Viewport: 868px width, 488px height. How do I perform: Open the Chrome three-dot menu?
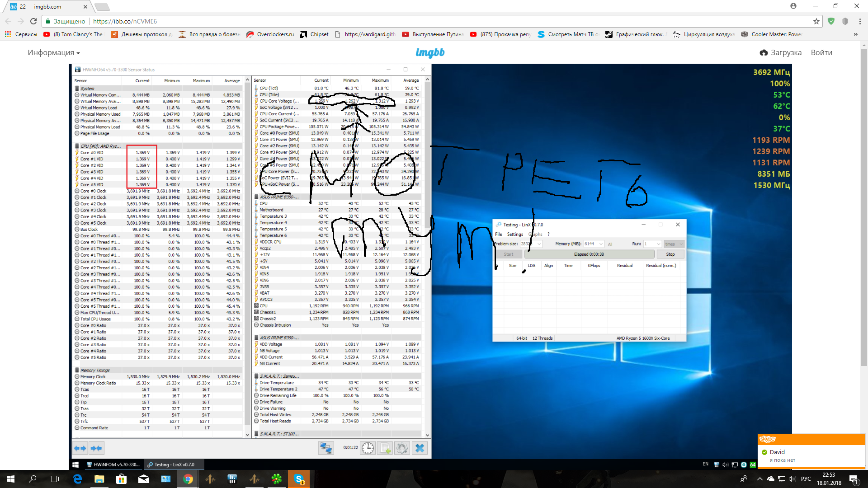860,21
